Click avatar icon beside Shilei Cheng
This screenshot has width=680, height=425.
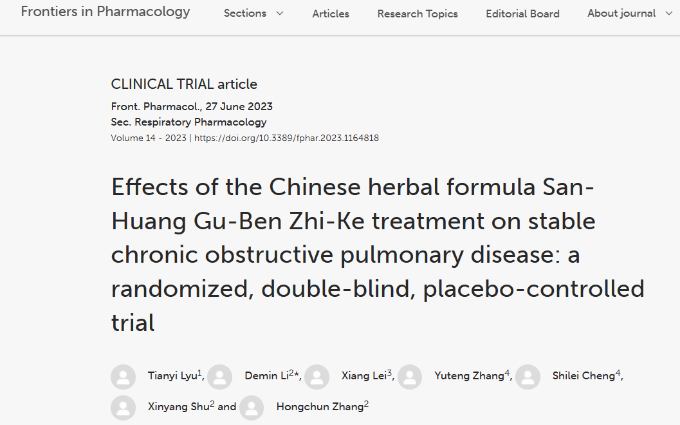tap(528, 377)
